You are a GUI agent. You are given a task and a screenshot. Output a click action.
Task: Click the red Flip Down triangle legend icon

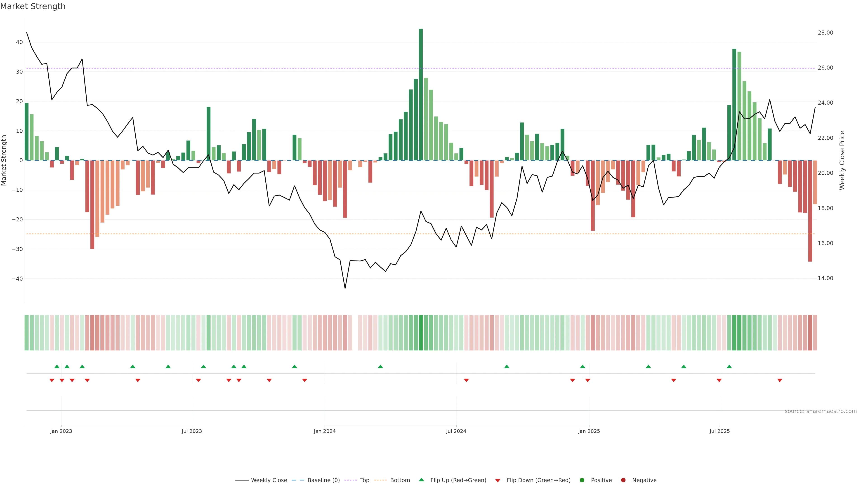tap(498, 480)
